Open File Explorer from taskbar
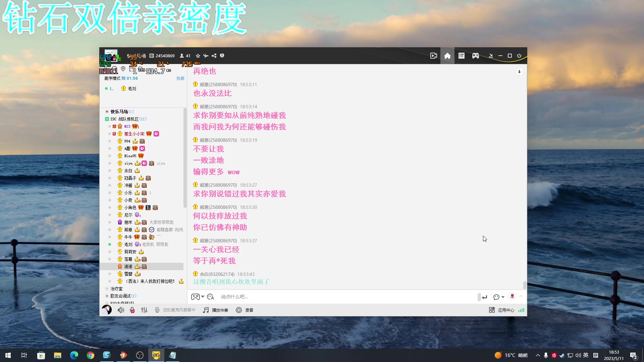The height and width of the screenshot is (362, 644). click(57, 355)
